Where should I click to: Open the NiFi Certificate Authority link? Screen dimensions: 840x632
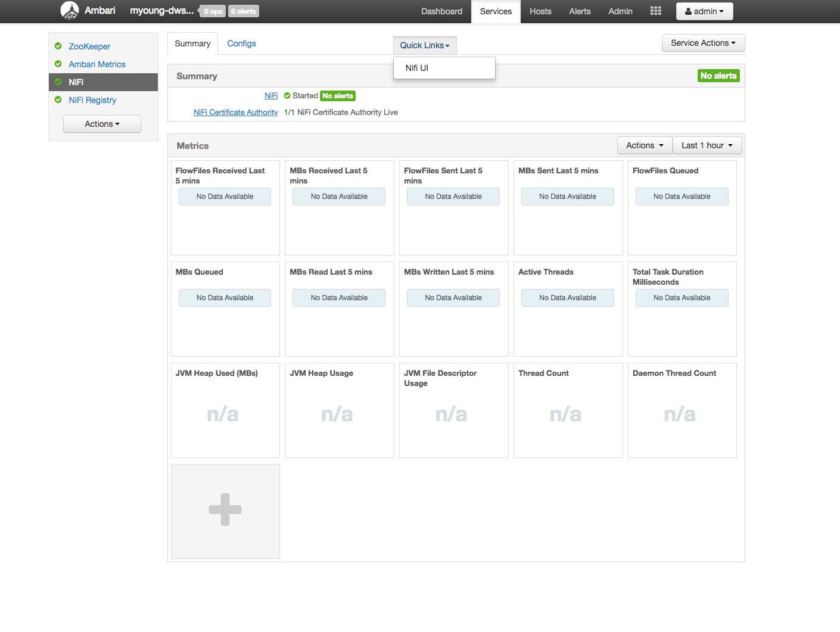pos(235,112)
